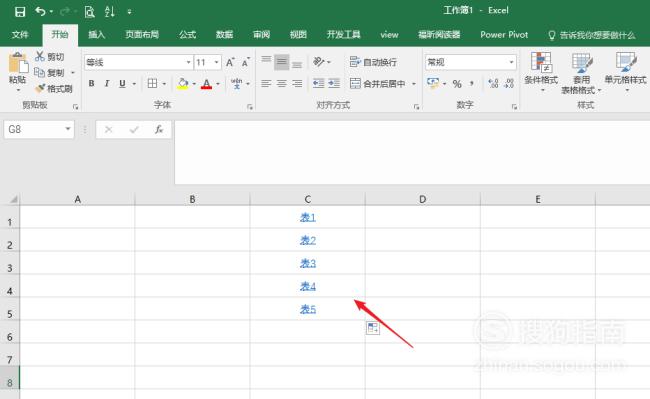Screen dimensions: 650x399
Task: Open number format dropdown (常规)
Action: (511, 62)
